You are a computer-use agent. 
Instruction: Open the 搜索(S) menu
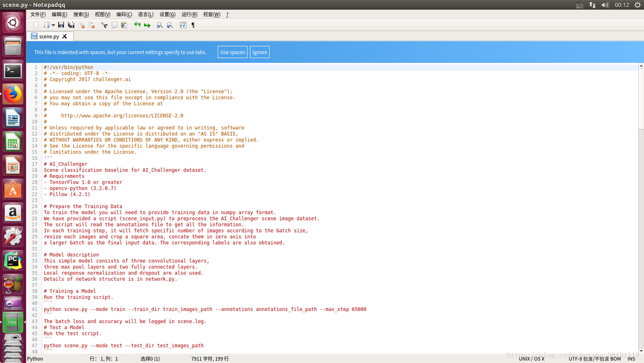tap(81, 15)
